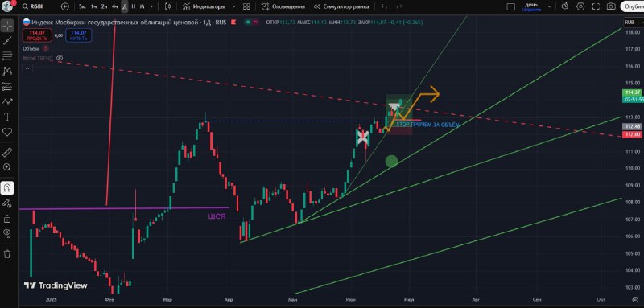Open the chart settings hexagon icon
Image resolution: width=644 pixels, height=308 pixels.
pos(580,6)
